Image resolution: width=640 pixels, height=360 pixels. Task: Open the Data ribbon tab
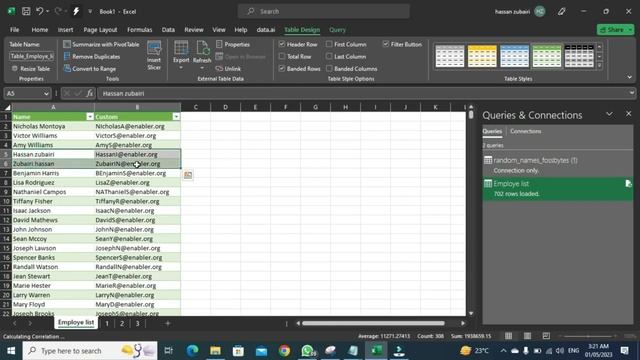coord(168,30)
